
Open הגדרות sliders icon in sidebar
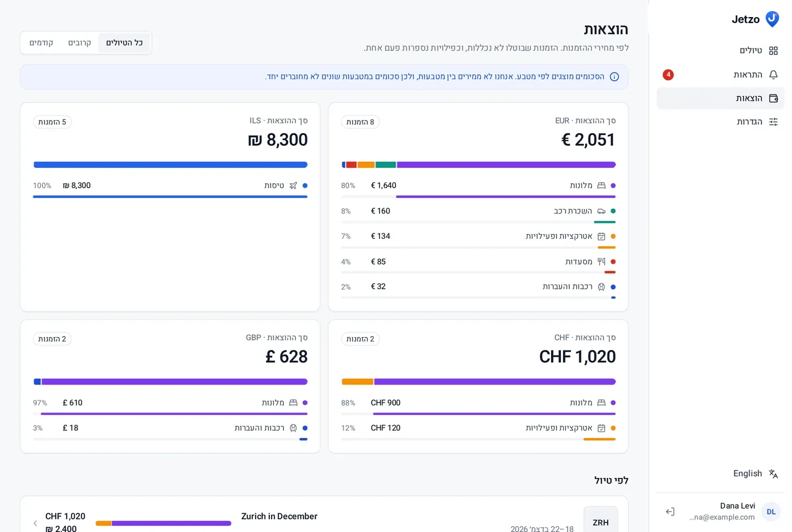tap(773, 122)
